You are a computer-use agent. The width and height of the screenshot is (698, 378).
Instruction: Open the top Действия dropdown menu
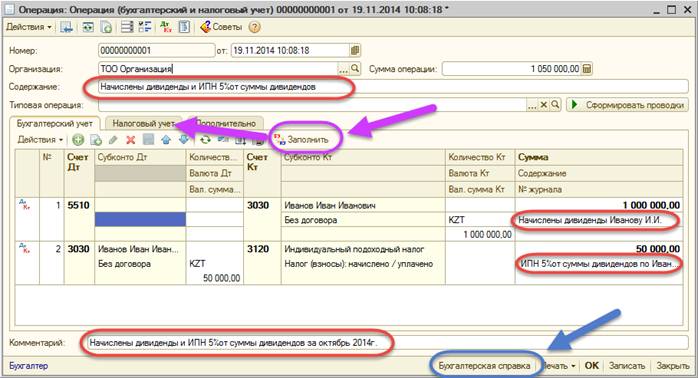(28, 27)
